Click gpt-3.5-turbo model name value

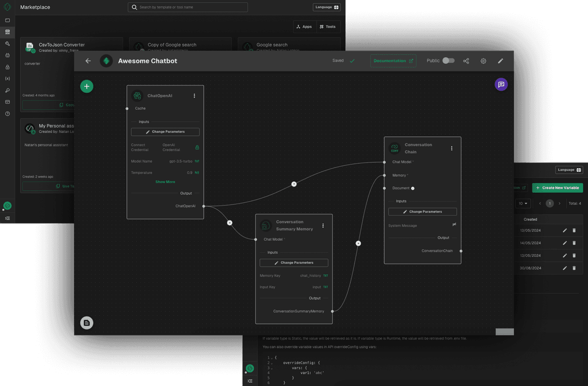(181, 161)
